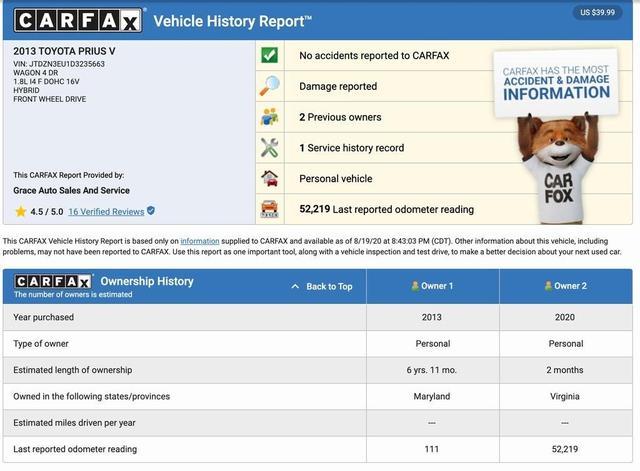This screenshot has height=471, width=640.
Task: Click Back to Top chevron link
Action: point(321,286)
